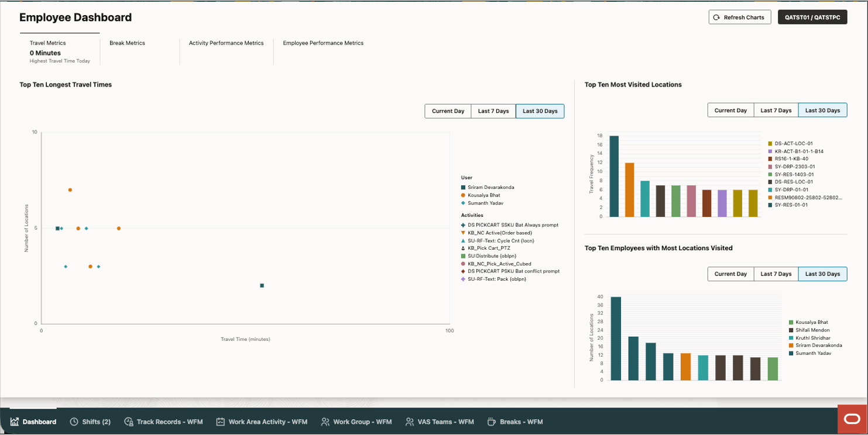Click marker for SU-RF-Text: Cycle Cnt activity
This screenshot has width=868, height=435.
[463, 240]
